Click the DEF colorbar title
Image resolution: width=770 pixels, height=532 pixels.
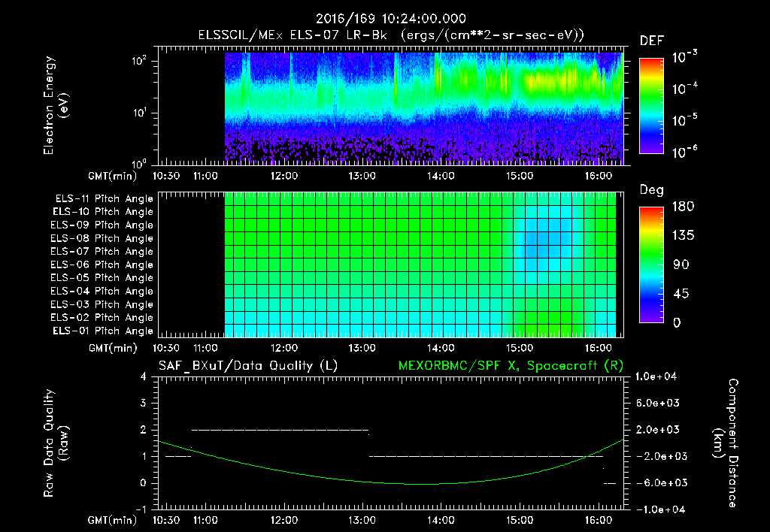(652, 41)
